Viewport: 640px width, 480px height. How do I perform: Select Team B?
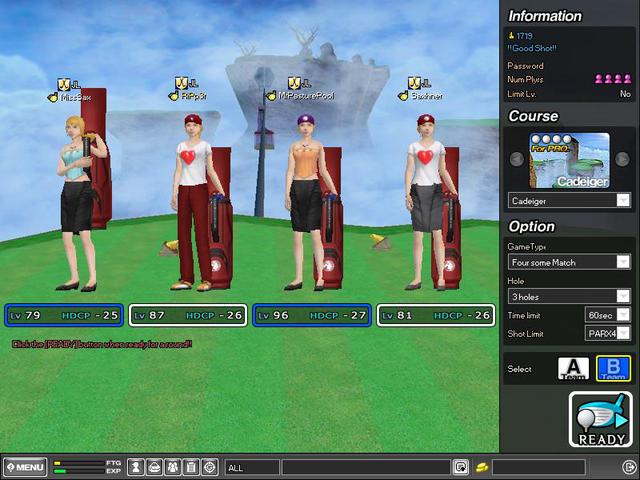[612, 369]
